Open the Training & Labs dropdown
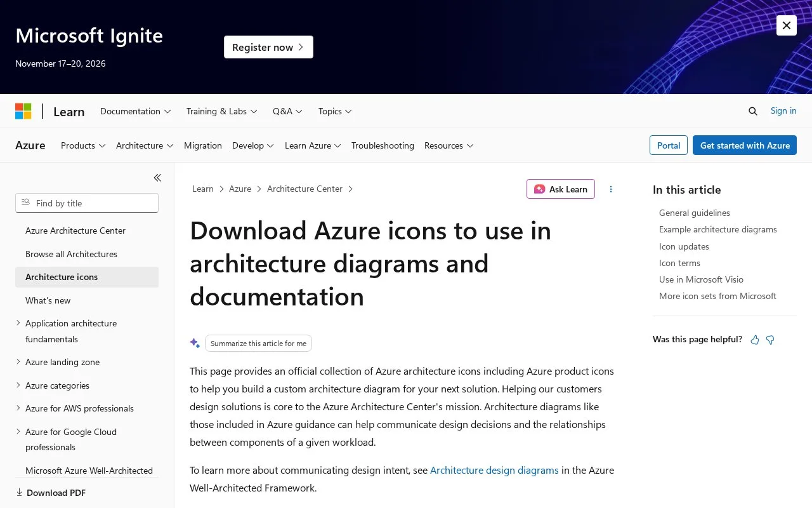Viewport: 812px width, 508px height. point(222,111)
